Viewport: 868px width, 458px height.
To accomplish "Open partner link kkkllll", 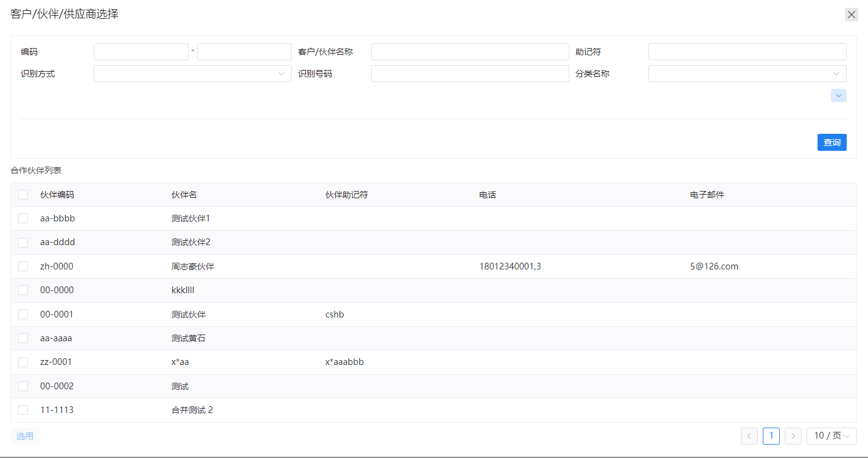I will [x=183, y=290].
